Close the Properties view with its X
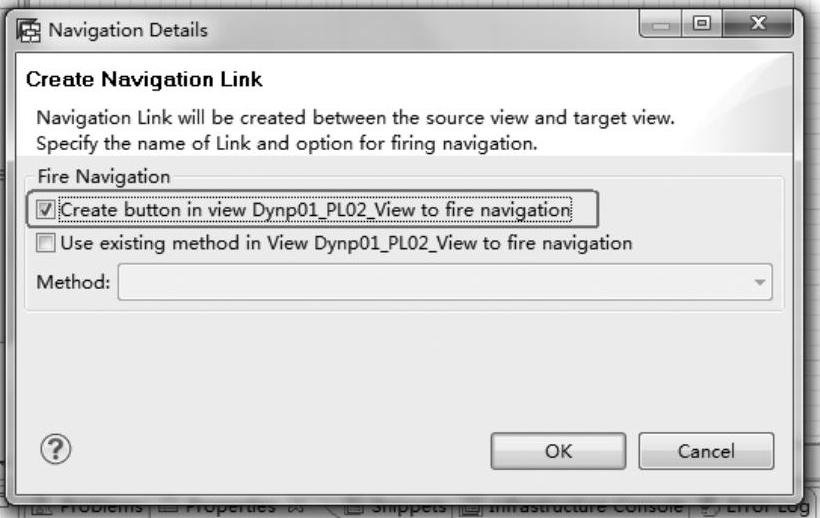 point(295,508)
